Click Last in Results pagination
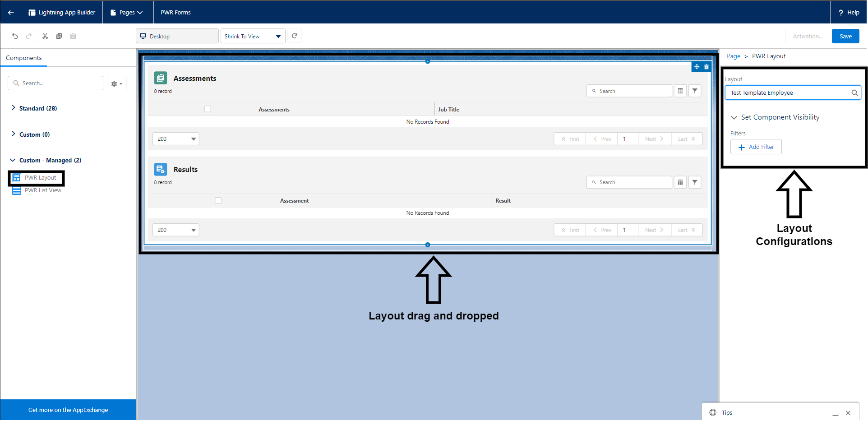868x421 pixels. [687, 230]
